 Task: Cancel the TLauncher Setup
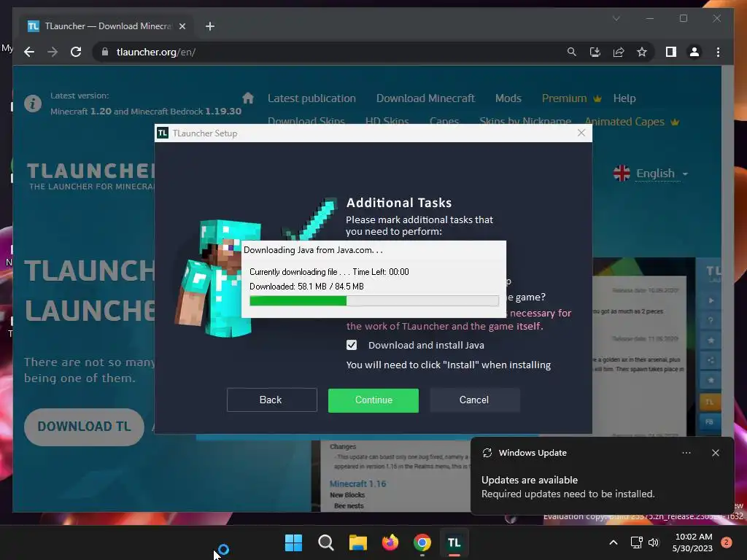tap(474, 400)
